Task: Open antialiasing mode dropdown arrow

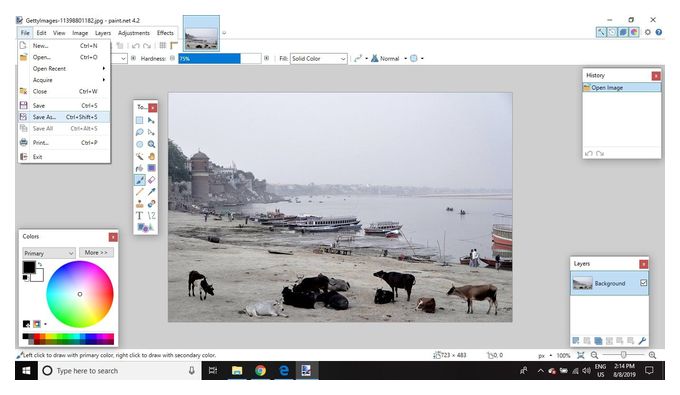Action: (x=366, y=59)
